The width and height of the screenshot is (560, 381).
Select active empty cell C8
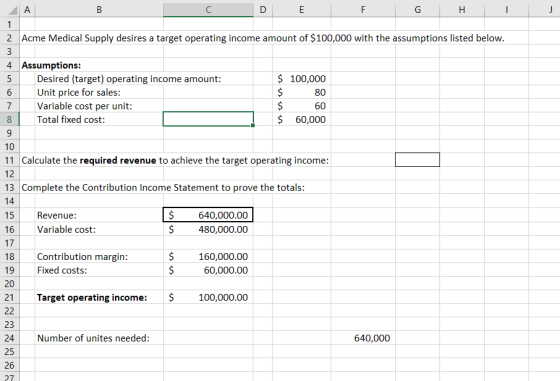pyautogui.click(x=208, y=119)
